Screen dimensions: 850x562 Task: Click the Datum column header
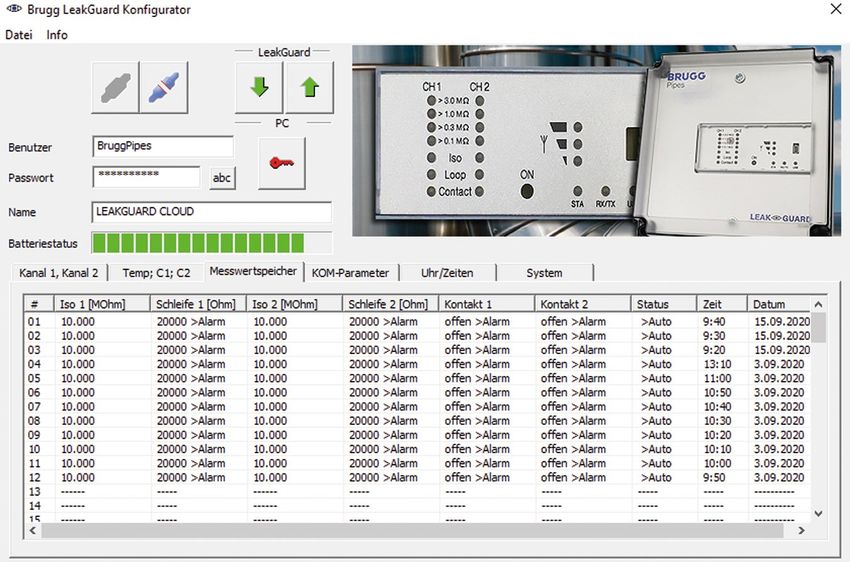[778, 305]
